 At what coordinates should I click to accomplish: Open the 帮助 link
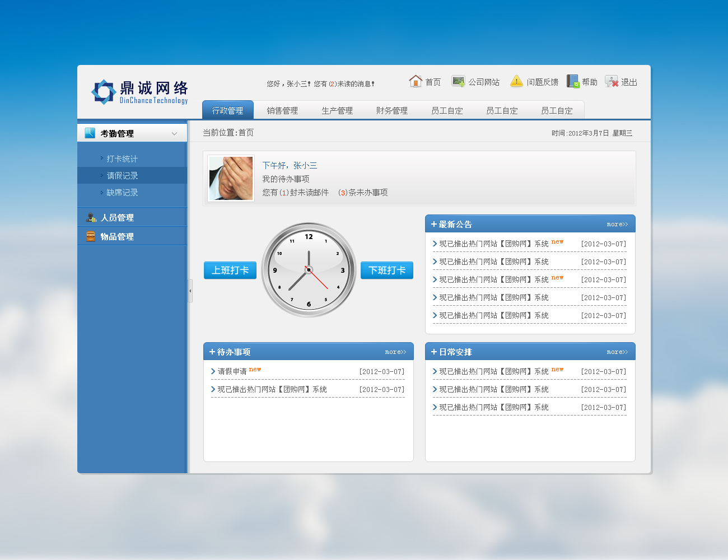click(x=590, y=82)
